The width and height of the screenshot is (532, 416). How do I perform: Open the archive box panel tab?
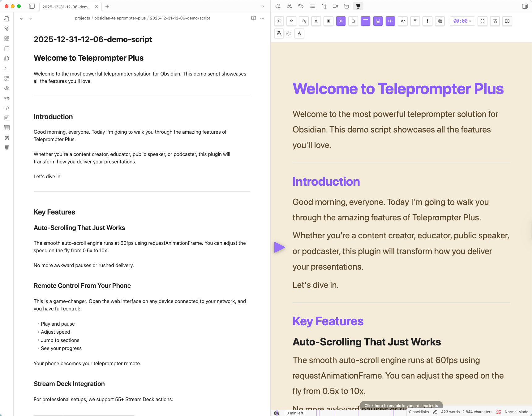click(347, 6)
